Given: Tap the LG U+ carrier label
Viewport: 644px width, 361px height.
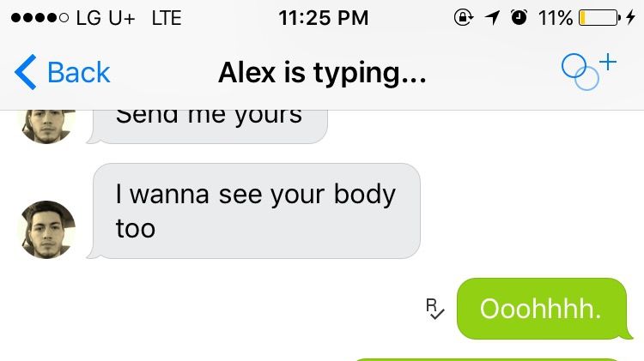Looking at the screenshot, I should (x=106, y=18).
